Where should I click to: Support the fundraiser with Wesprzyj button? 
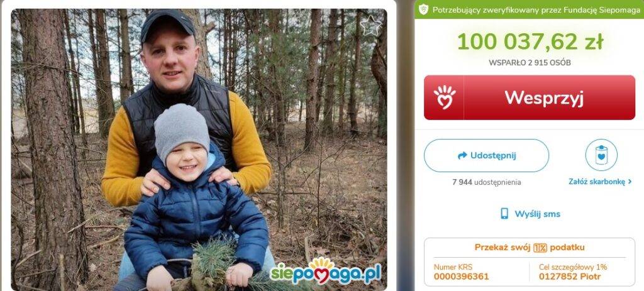(530, 97)
